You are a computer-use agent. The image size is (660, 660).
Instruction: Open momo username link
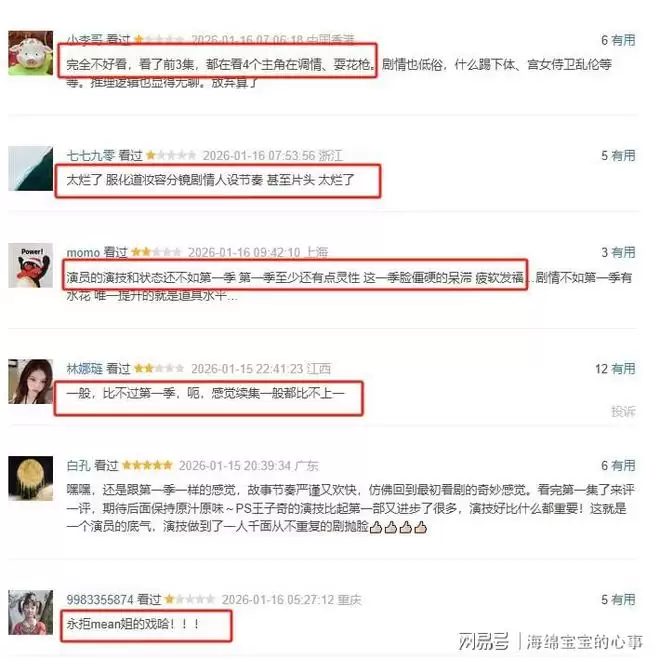coord(83,253)
